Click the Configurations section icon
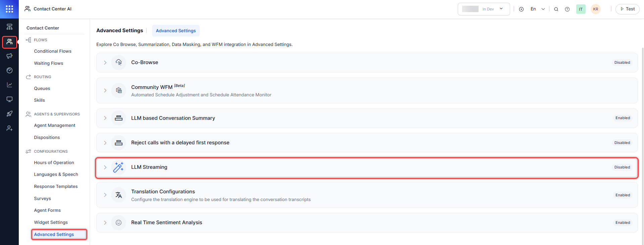The image size is (644, 245). pyautogui.click(x=29, y=151)
